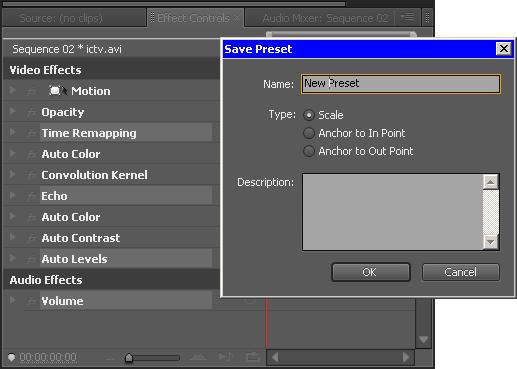Expand the Time Remapping effect
517x369 pixels.
coord(13,132)
